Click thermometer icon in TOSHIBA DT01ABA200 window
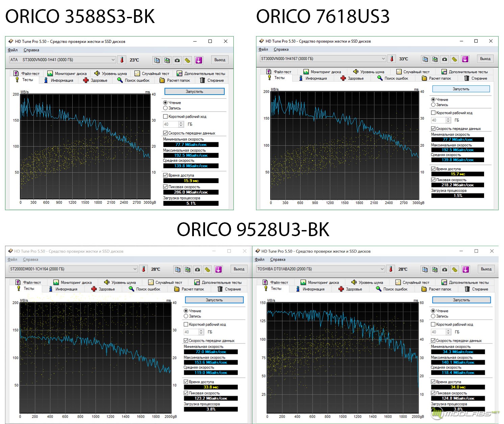The height and width of the screenshot is (424, 504). 391,269
